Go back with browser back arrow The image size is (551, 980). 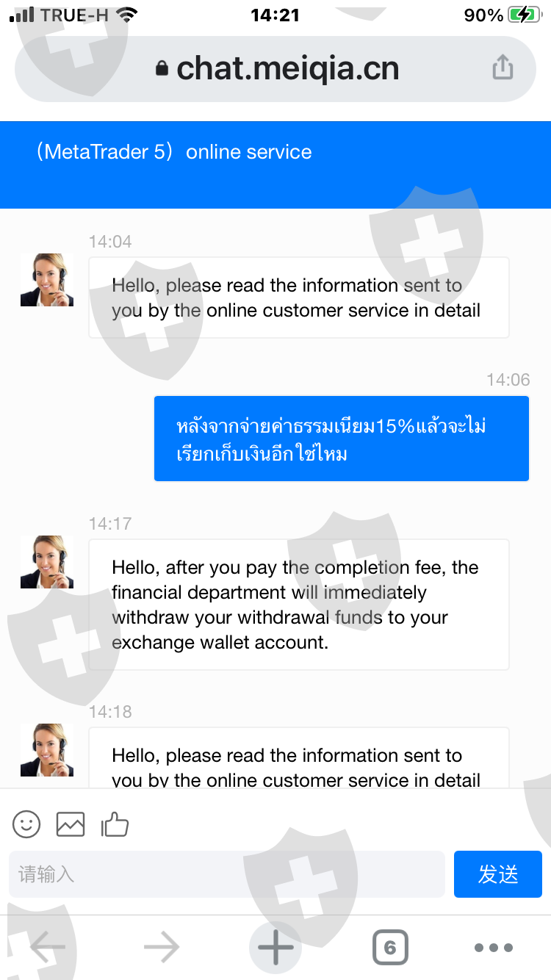[48, 948]
